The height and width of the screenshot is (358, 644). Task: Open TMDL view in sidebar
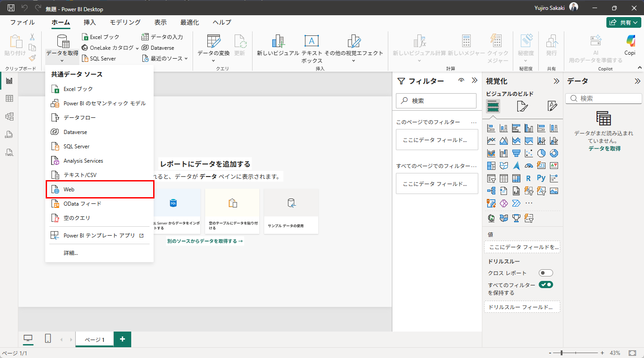coord(9,152)
